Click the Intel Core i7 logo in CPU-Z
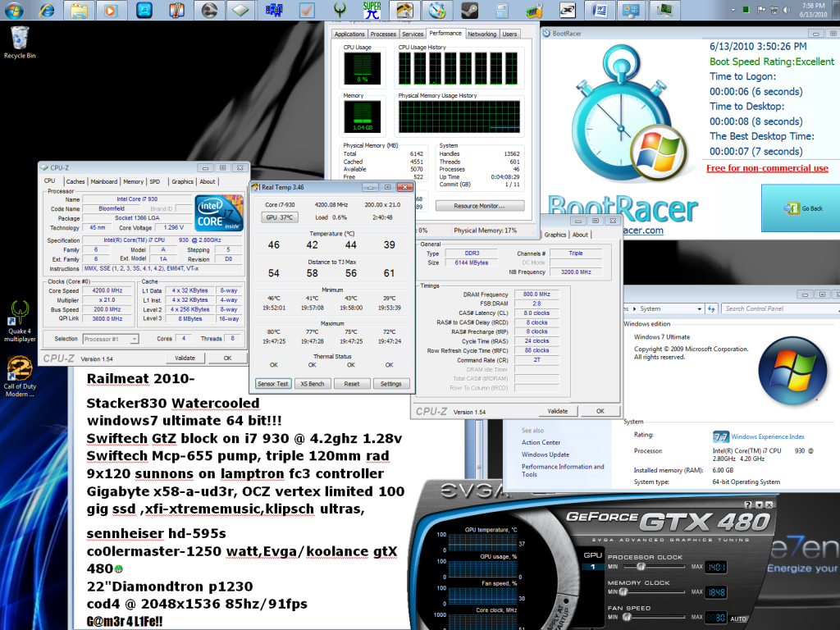This screenshot has height=630, width=840. 219,213
